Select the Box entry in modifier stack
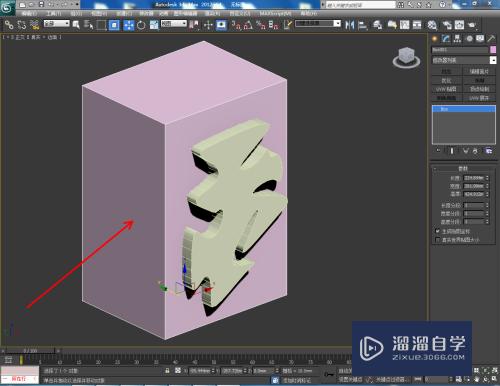 pos(464,109)
